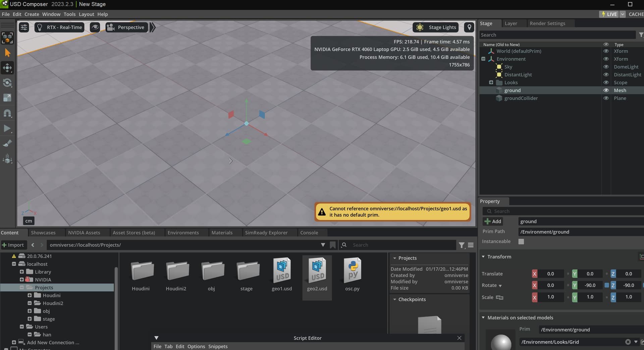
Task: Collapse Materials on selected models section
Action: pos(483,317)
